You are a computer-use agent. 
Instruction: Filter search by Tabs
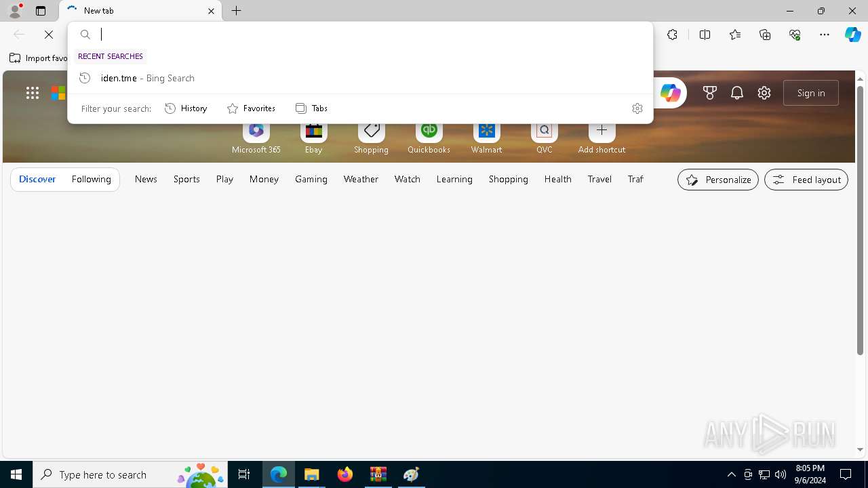pos(311,108)
